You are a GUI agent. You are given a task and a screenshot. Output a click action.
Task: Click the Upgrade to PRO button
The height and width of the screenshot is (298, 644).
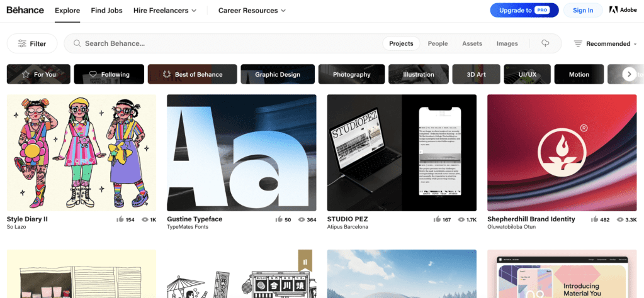click(x=524, y=10)
